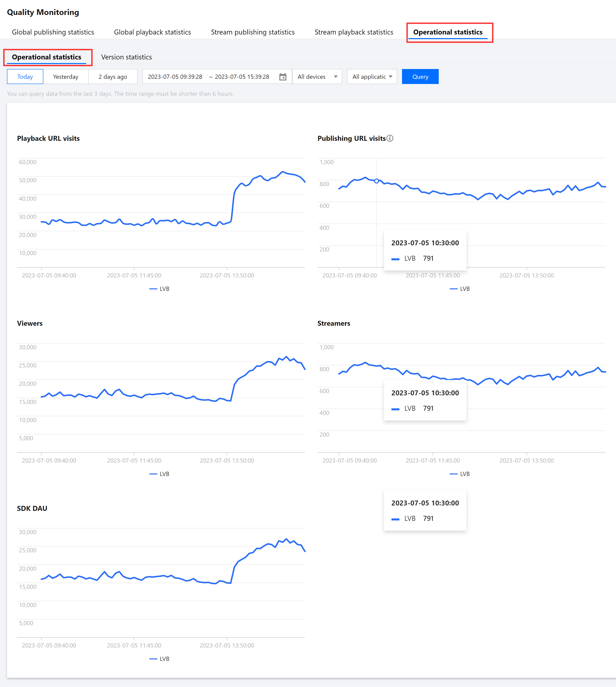Open the All applications dropdown
This screenshot has width=616, height=687.
pyautogui.click(x=372, y=77)
